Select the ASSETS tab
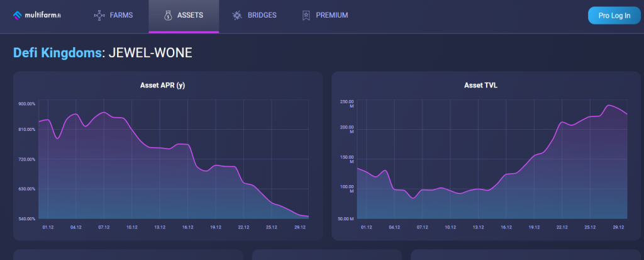 click(x=184, y=16)
